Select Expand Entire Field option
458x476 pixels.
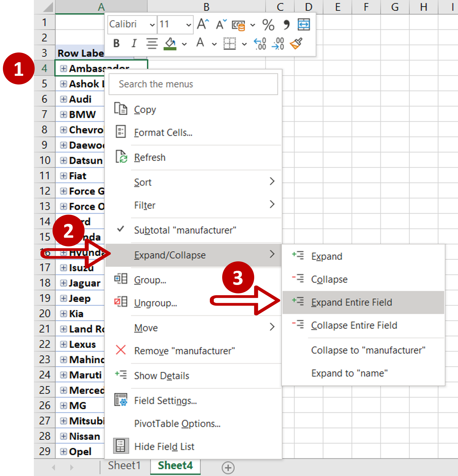pyautogui.click(x=351, y=302)
